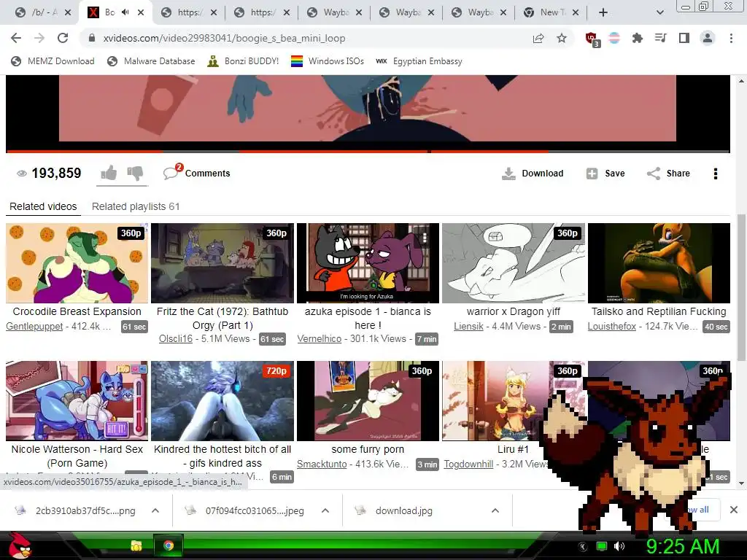Bookmark this page with the star icon
Screen dimensions: 747x560
tap(562, 38)
